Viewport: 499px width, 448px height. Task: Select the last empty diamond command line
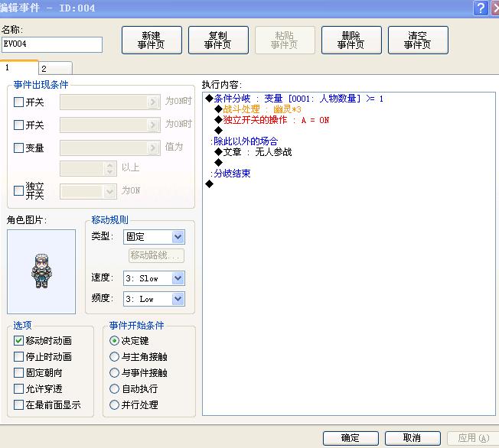[x=210, y=183]
